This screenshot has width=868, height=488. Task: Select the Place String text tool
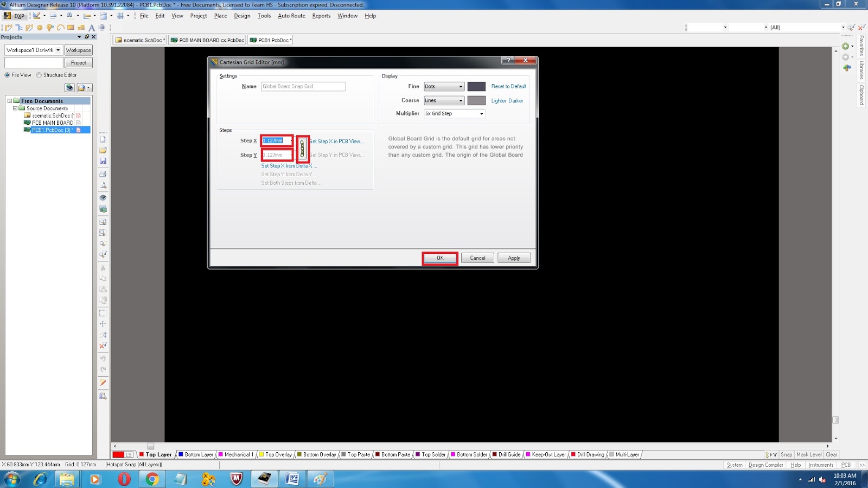[x=90, y=28]
